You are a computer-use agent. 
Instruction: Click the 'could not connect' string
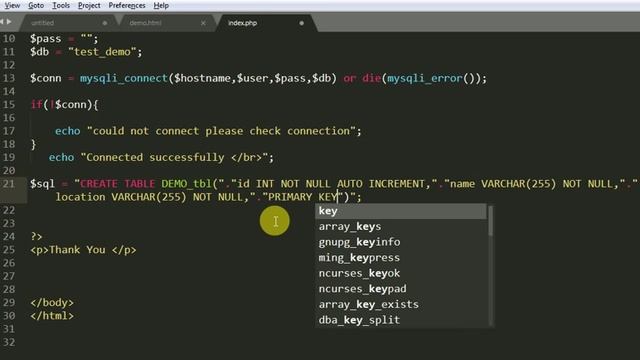(221, 131)
